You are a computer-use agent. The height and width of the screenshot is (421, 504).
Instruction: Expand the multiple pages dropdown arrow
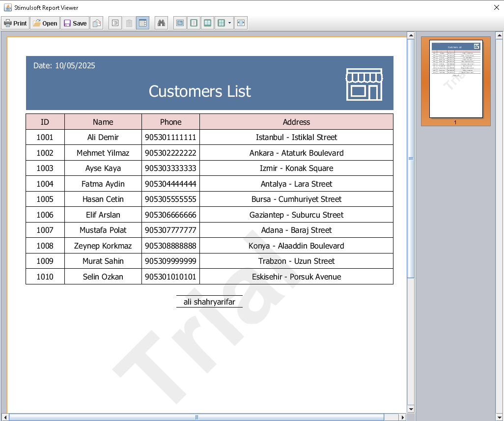(x=229, y=23)
